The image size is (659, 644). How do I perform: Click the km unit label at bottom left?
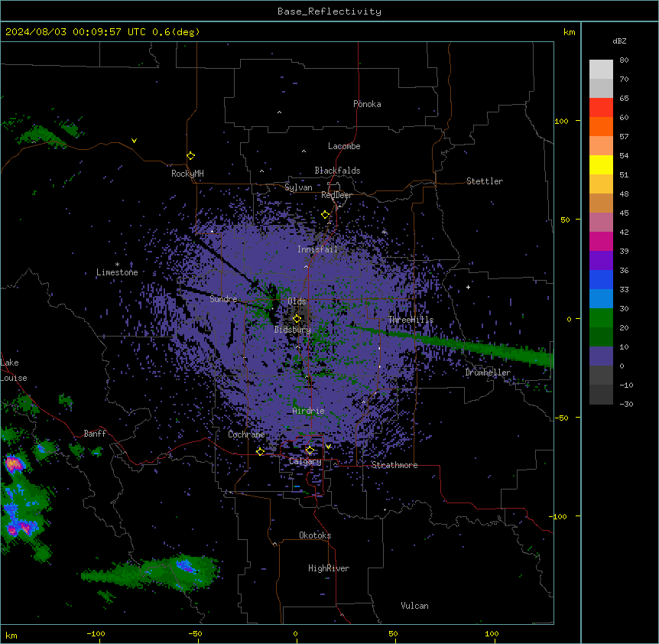[11, 635]
